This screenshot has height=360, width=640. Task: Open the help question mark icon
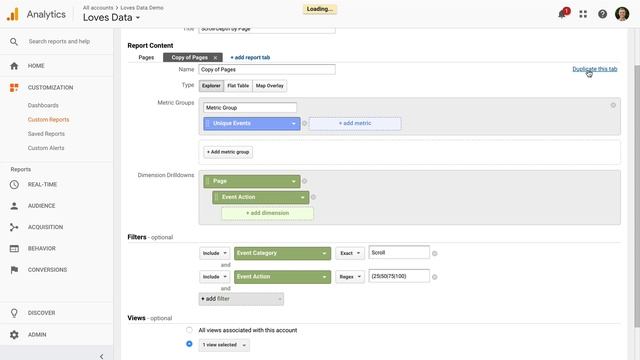602,14
